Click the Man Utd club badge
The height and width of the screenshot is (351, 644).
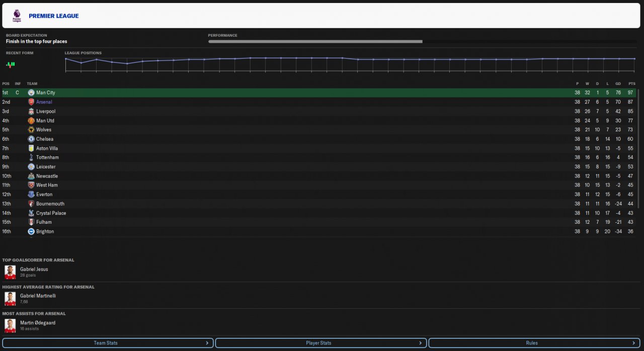tap(31, 121)
